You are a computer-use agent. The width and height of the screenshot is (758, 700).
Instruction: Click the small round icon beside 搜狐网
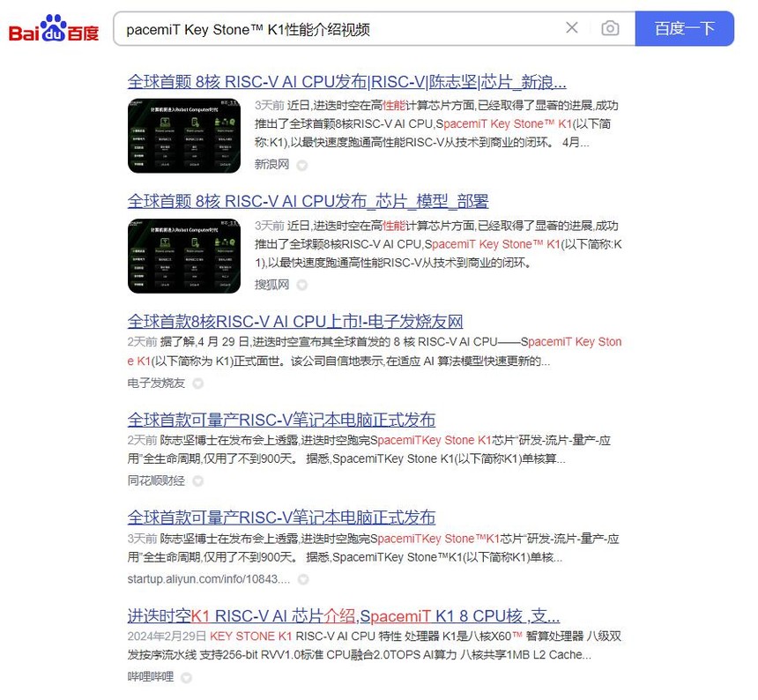(x=302, y=285)
